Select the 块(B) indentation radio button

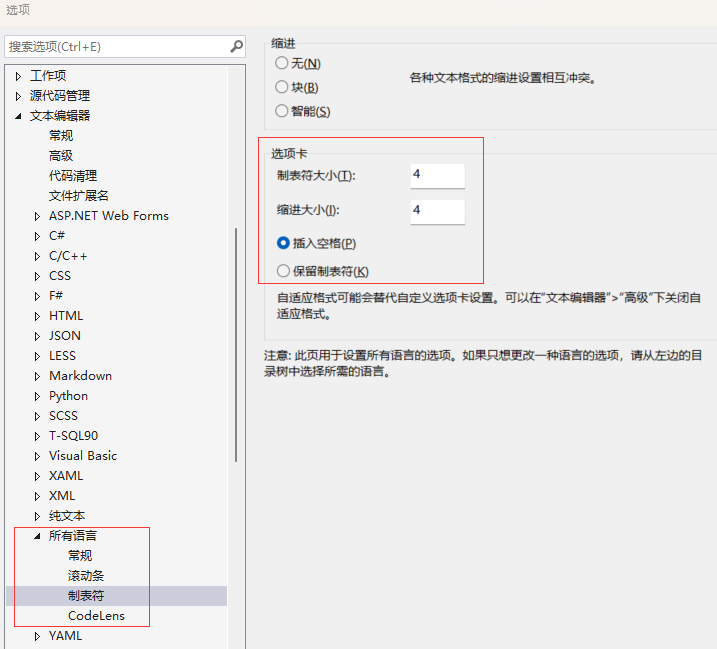[x=282, y=87]
